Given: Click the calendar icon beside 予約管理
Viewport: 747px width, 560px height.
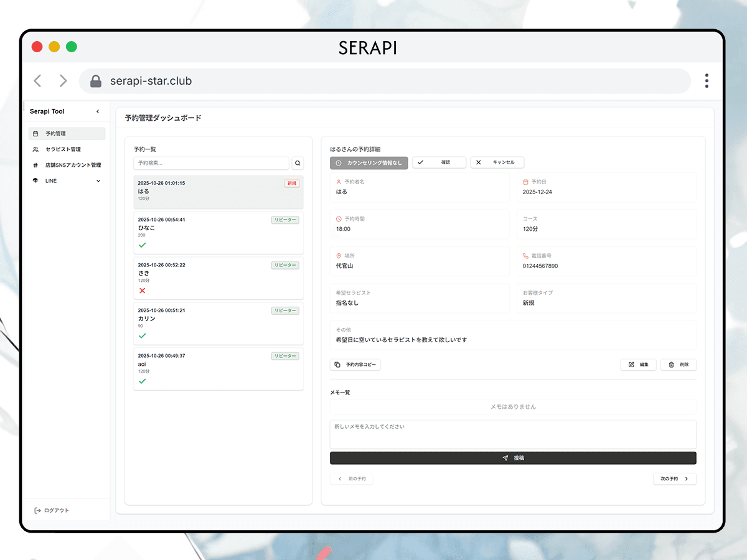Looking at the screenshot, I should 35,133.
